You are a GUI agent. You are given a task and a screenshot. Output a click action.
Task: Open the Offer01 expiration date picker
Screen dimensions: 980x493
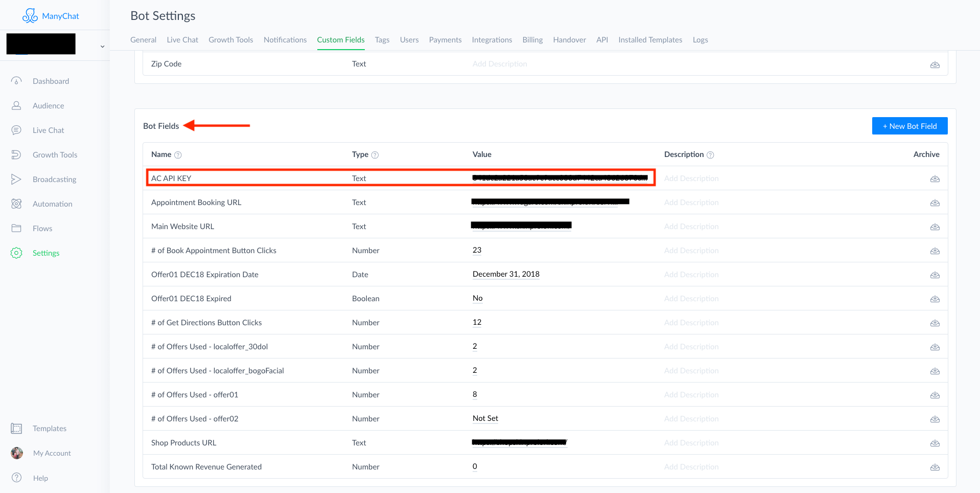[x=506, y=274]
